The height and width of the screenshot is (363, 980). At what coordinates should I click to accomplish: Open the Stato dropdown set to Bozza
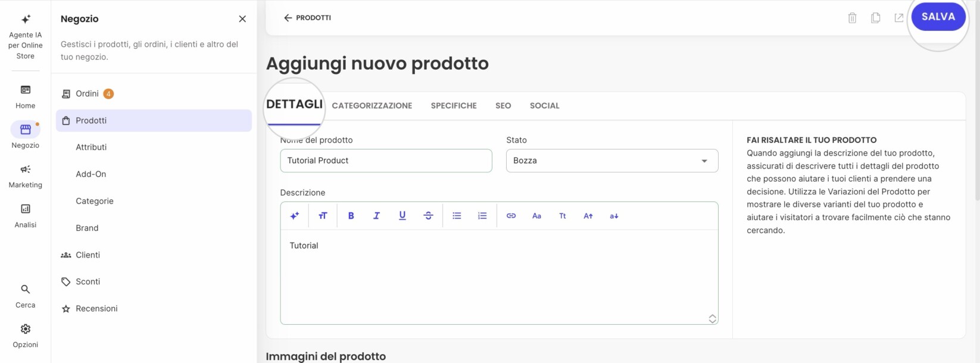(612, 161)
